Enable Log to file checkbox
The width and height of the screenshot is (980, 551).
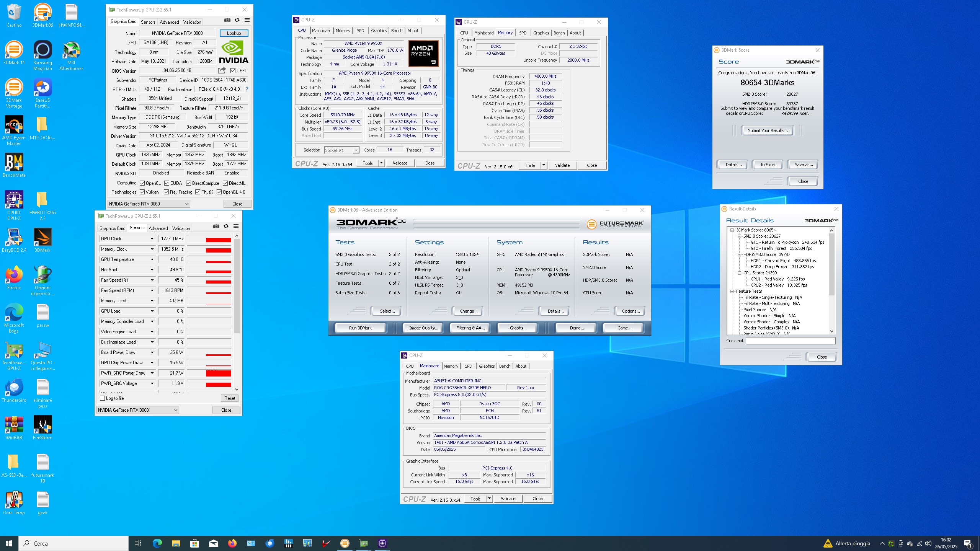[x=102, y=398]
